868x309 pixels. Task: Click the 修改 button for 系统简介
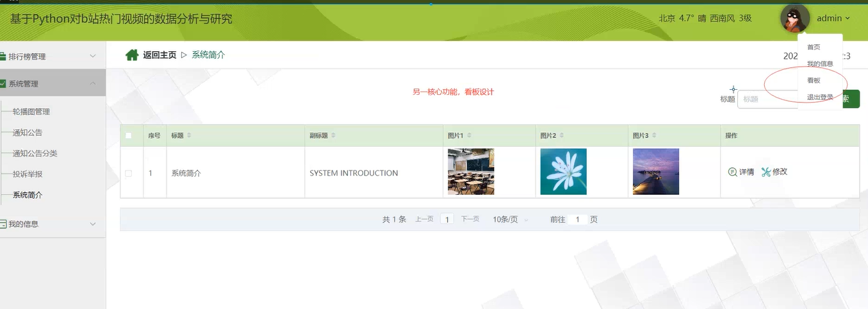(x=774, y=172)
